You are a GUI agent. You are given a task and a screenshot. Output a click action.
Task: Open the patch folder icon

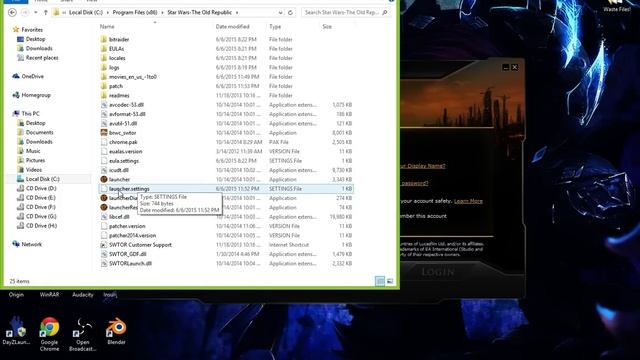pyautogui.click(x=104, y=87)
